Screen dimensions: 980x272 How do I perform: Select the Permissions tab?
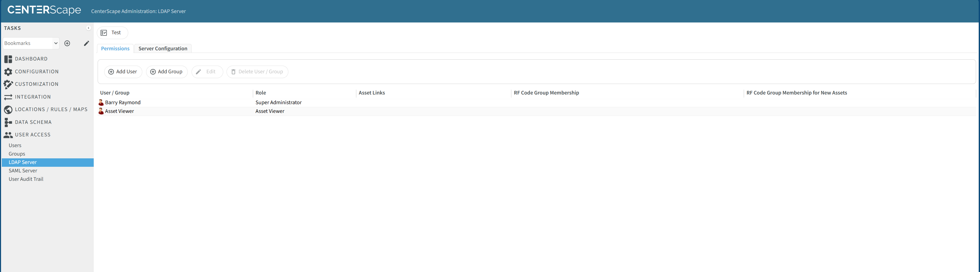point(115,49)
